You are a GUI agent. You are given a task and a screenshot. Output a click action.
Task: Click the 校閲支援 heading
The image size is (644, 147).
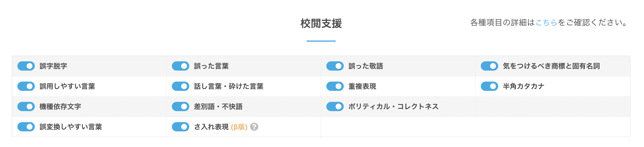[x=321, y=23]
